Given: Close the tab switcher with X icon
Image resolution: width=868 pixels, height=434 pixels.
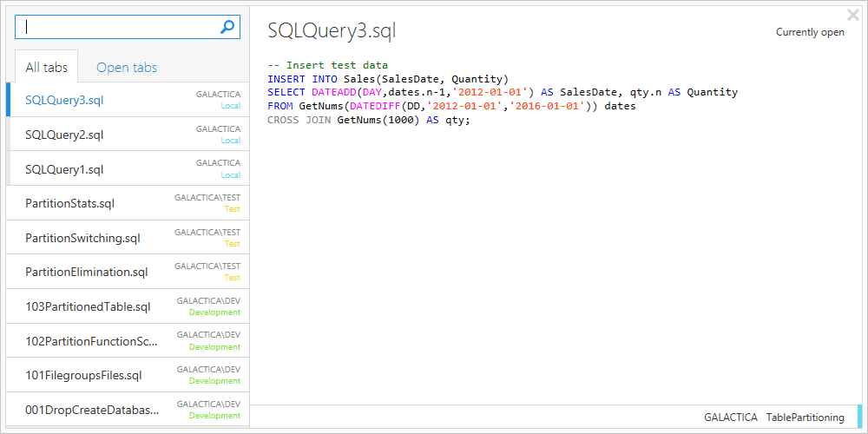Looking at the screenshot, I should click(853, 15).
